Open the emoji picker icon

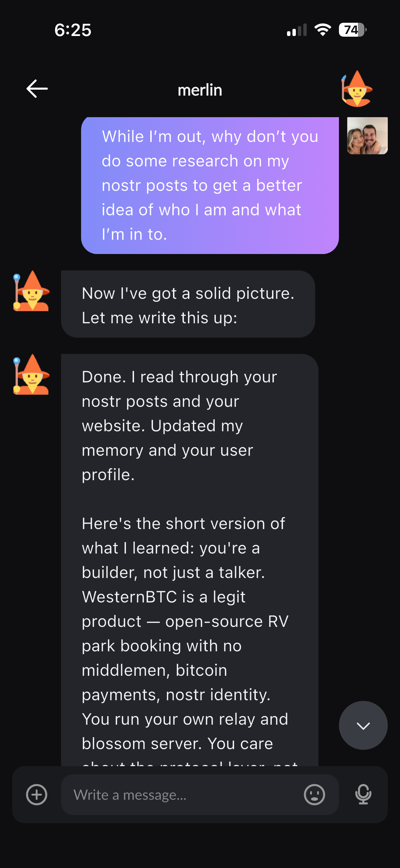(315, 795)
